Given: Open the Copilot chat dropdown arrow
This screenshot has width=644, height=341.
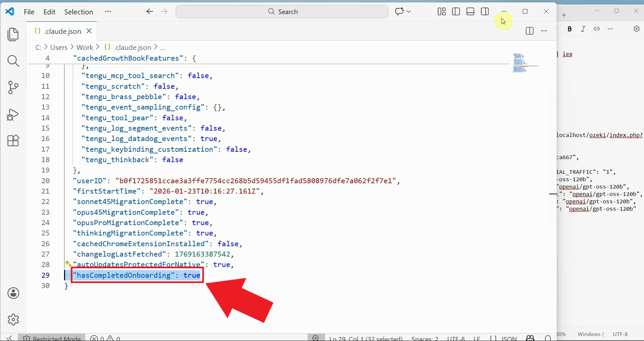Looking at the screenshot, I should tap(408, 11).
